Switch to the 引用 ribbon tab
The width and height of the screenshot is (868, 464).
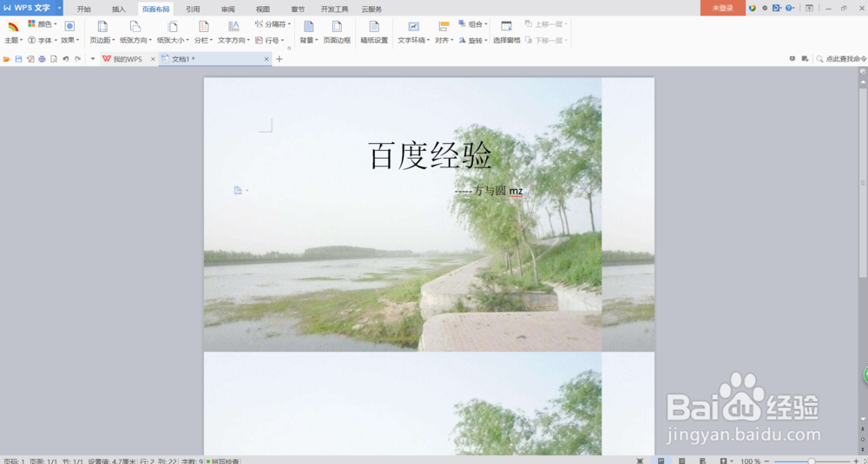tap(193, 9)
